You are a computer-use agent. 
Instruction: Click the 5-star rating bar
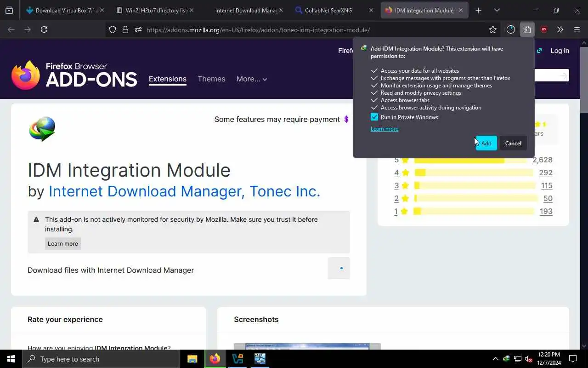point(470,160)
